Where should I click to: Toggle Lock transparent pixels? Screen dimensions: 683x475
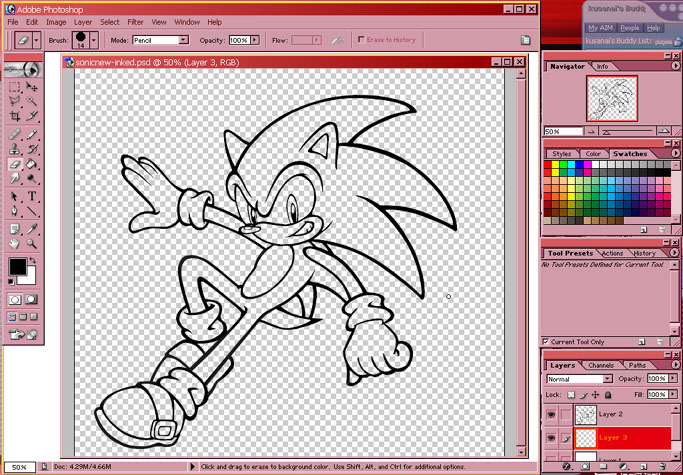tap(571, 395)
